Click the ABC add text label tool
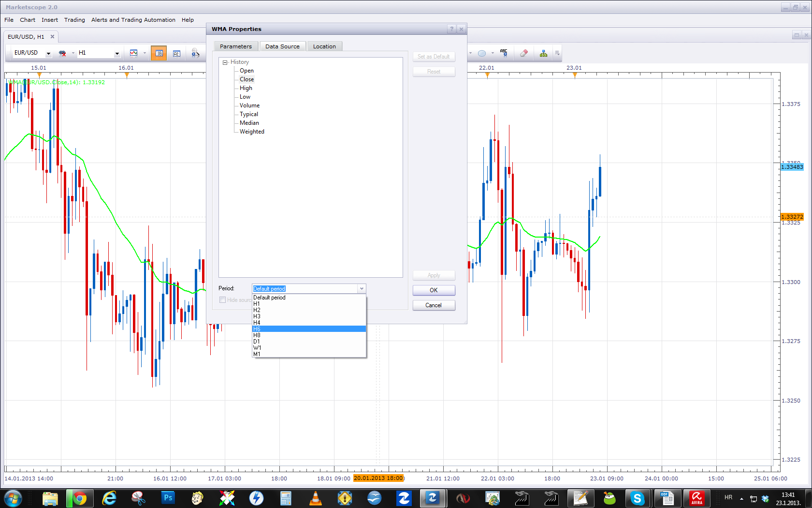 point(504,53)
